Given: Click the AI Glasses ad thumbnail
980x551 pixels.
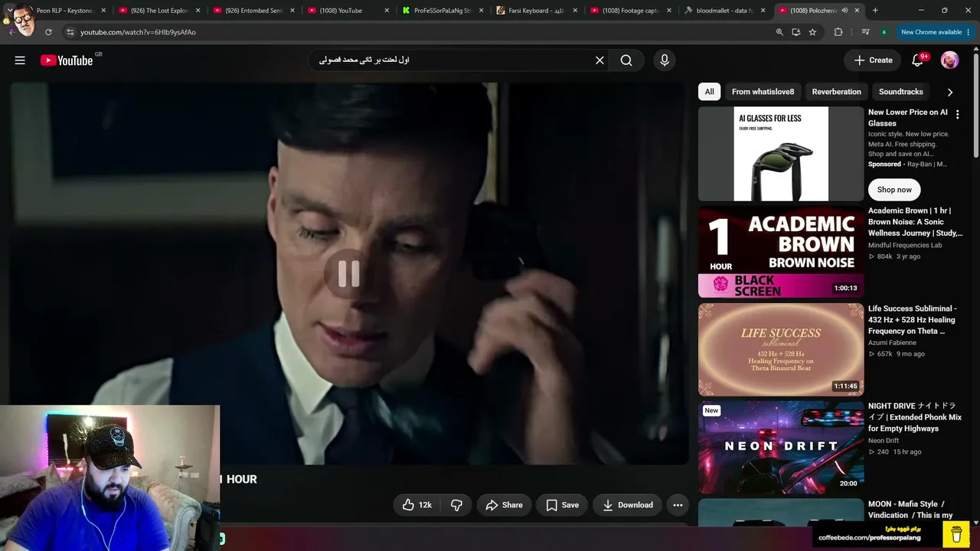Looking at the screenshot, I should click(781, 154).
